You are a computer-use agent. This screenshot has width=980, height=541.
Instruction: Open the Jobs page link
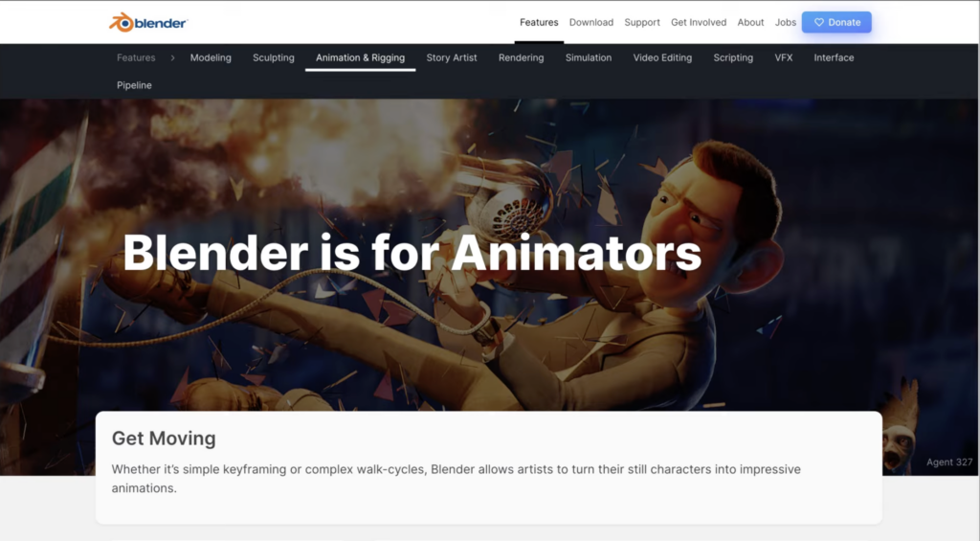(785, 22)
